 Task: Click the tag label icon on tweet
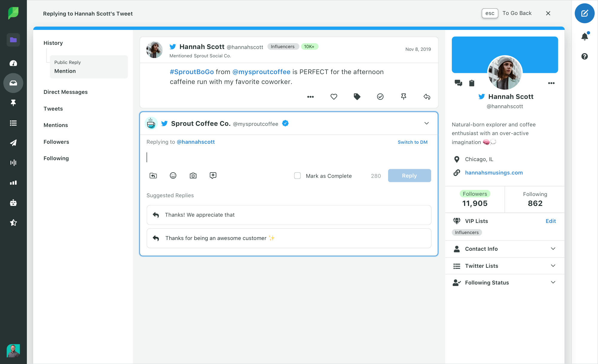pyautogui.click(x=357, y=97)
